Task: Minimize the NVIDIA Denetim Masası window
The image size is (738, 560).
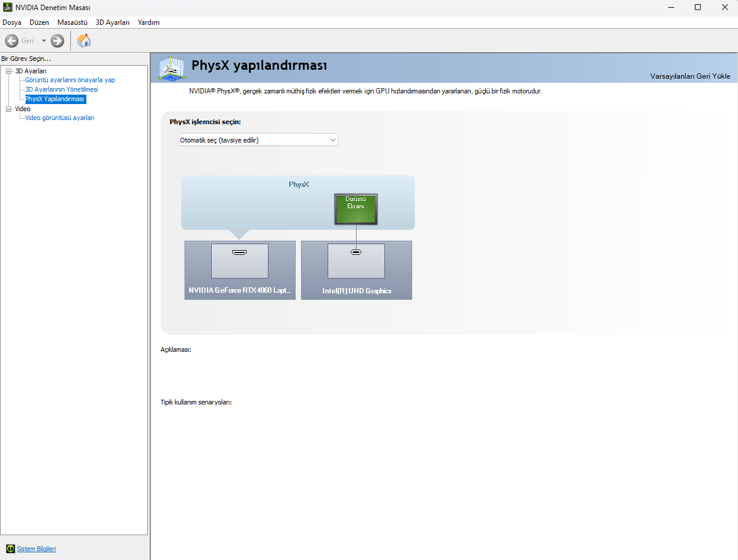Action: pyautogui.click(x=671, y=7)
